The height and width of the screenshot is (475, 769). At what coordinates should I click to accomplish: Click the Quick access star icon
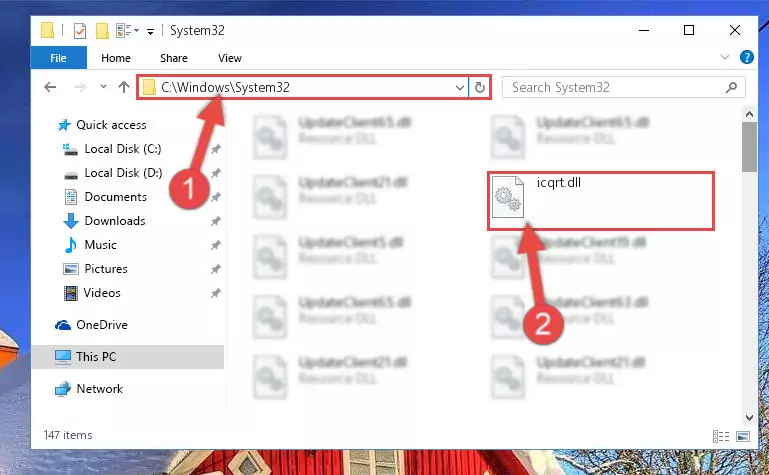point(64,125)
